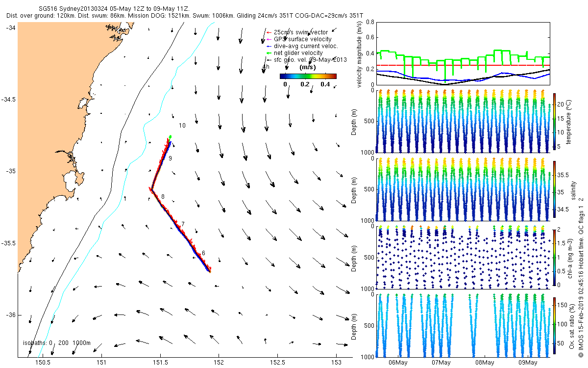The height and width of the screenshot is (368, 588).
Task: Click the '(m/s)' label above velocity colorbar
Action: click(x=307, y=67)
